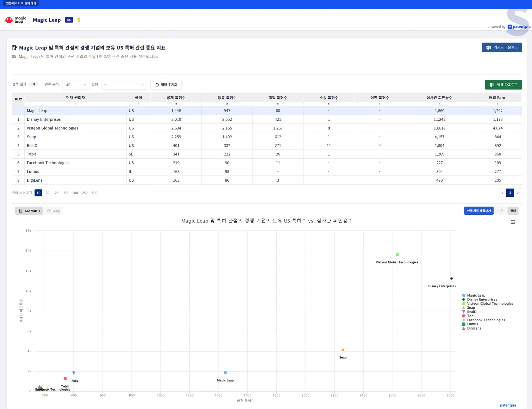The width and height of the screenshot is (532, 409).
Task: Click the orange S grade icon
Action: pos(79,20)
